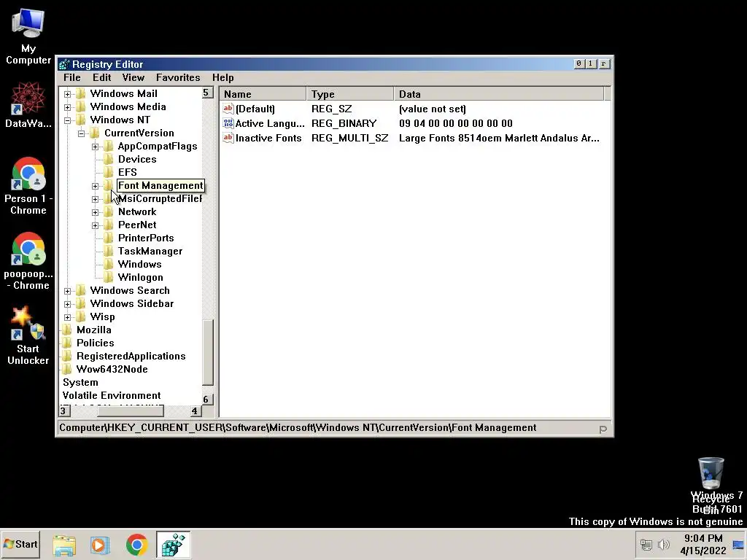The image size is (747, 560).
Task: Expand the Wisp key
Action: pos(68,318)
